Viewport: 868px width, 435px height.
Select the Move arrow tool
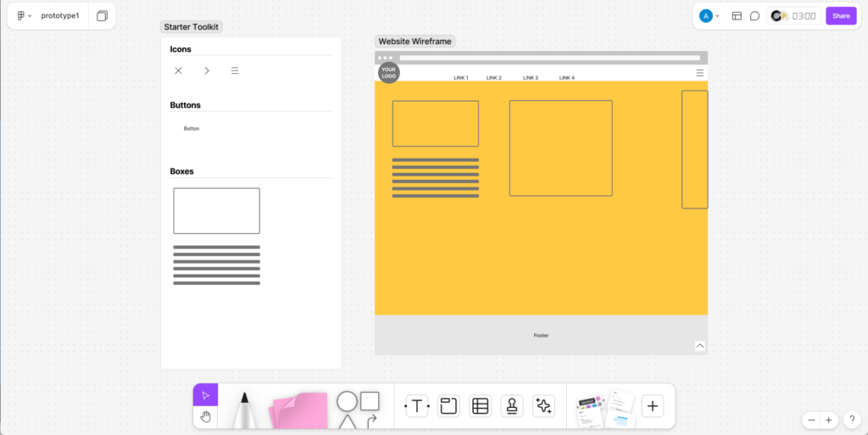[205, 395]
